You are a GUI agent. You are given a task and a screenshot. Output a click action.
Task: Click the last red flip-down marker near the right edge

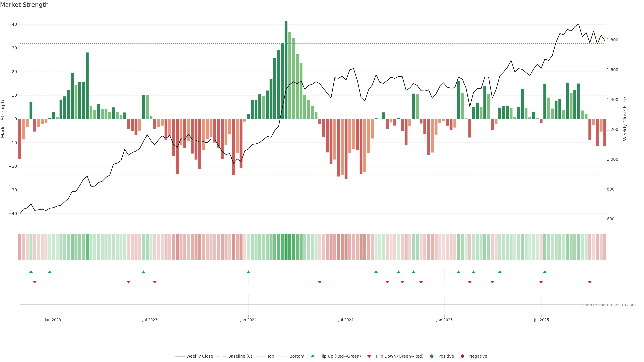(x=590, y=282)
